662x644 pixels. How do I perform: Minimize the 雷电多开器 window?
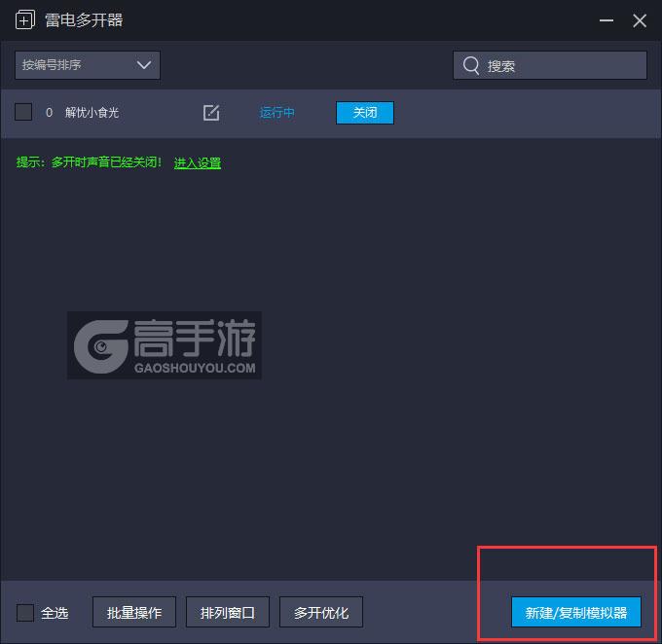(x=607, y=20)
